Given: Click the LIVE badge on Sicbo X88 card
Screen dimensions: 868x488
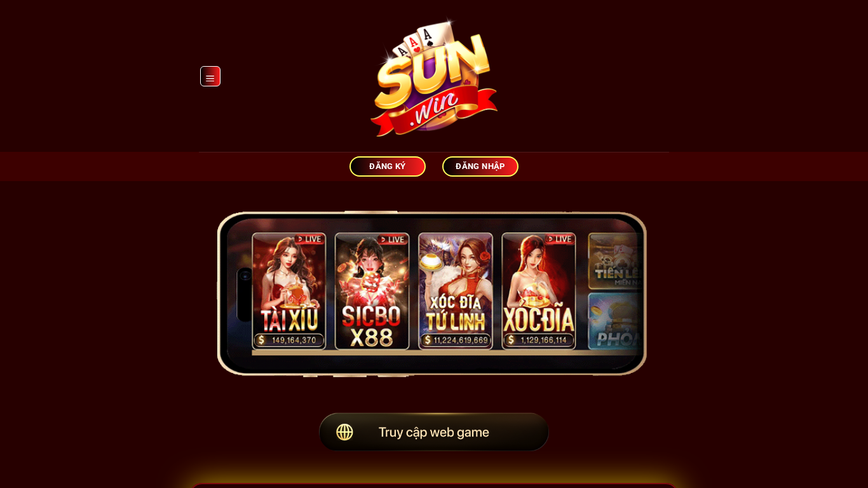Looking at the screenshot, I should (392, 239).
